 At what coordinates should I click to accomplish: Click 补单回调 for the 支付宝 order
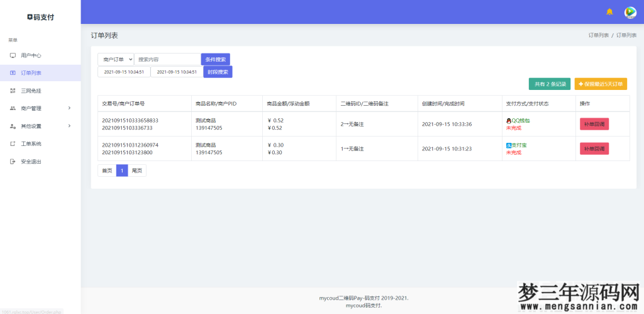594,149
